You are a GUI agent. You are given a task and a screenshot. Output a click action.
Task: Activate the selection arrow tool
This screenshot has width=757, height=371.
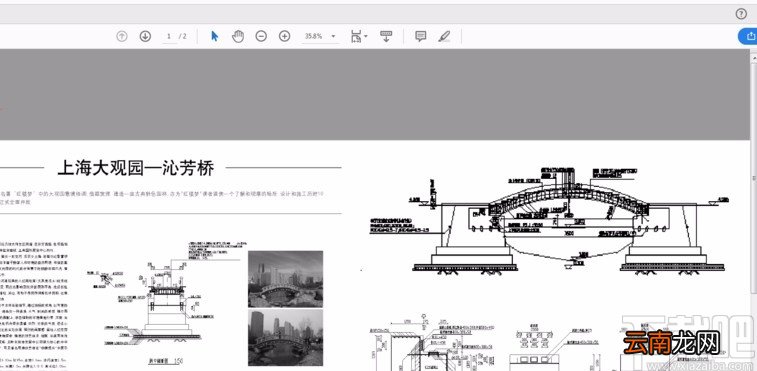click(215, 36)
